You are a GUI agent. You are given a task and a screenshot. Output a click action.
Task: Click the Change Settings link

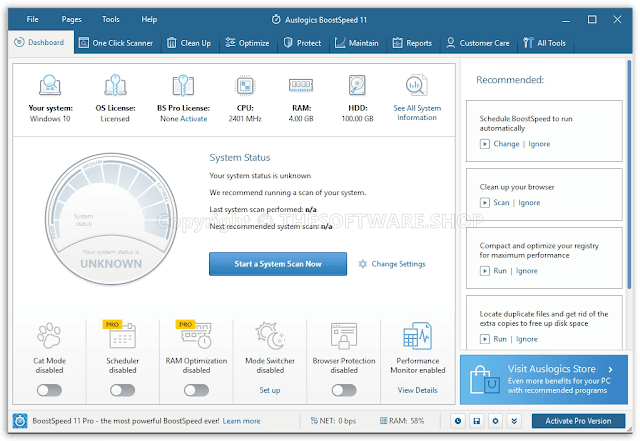click(x=398, y=264)
